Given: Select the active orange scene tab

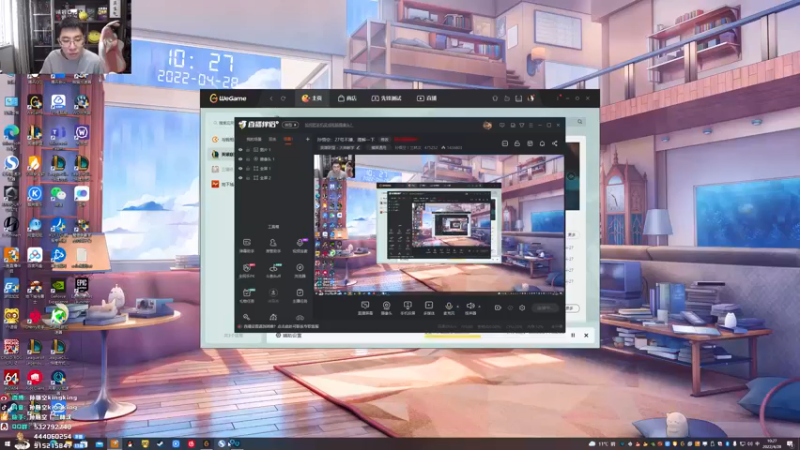Looking at the screenshot, I should click(x=288, y=139).
